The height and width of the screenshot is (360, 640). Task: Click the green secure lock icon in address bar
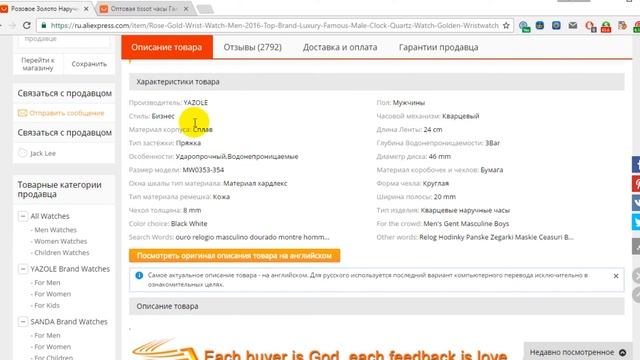(x=44, y=25)
